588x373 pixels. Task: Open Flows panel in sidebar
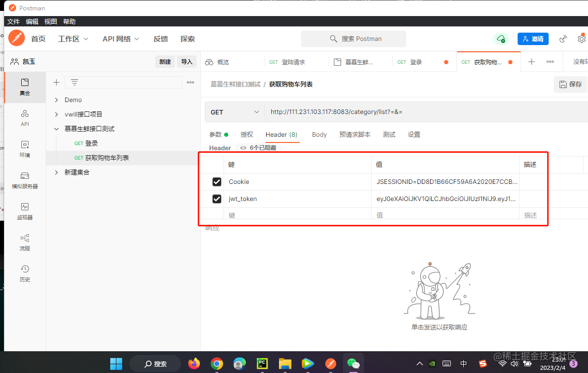click(25, 242)
